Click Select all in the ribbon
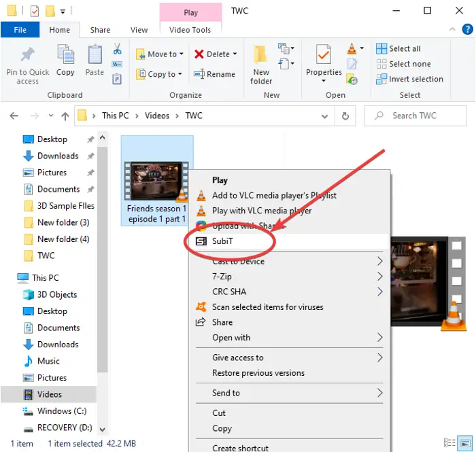Viewport: 476px width, 452px height. (x=398, y=48)
